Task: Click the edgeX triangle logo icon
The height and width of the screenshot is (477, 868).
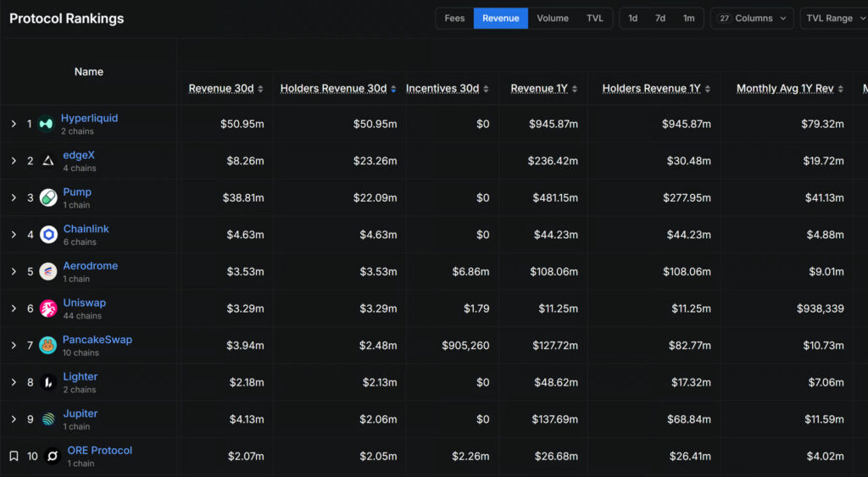Action: coord(48,161)
